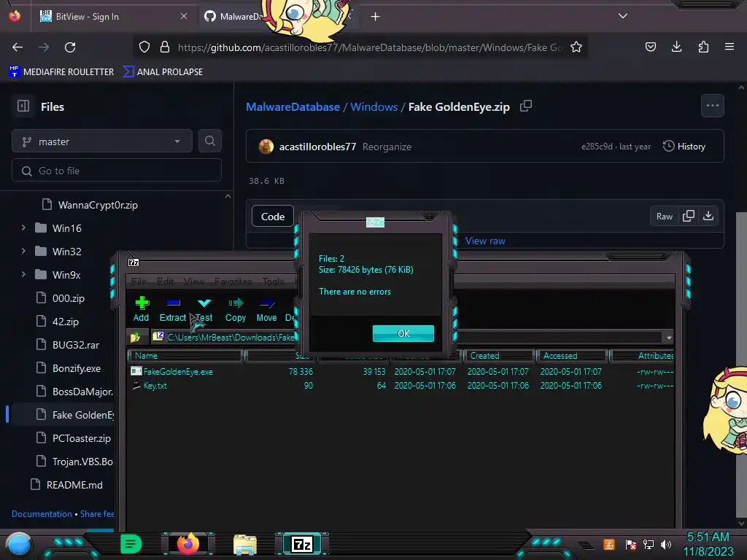Click the 7-Zip Test toolbar icon
The width and height of the screenshot is (747, 560).
(204, 308)
